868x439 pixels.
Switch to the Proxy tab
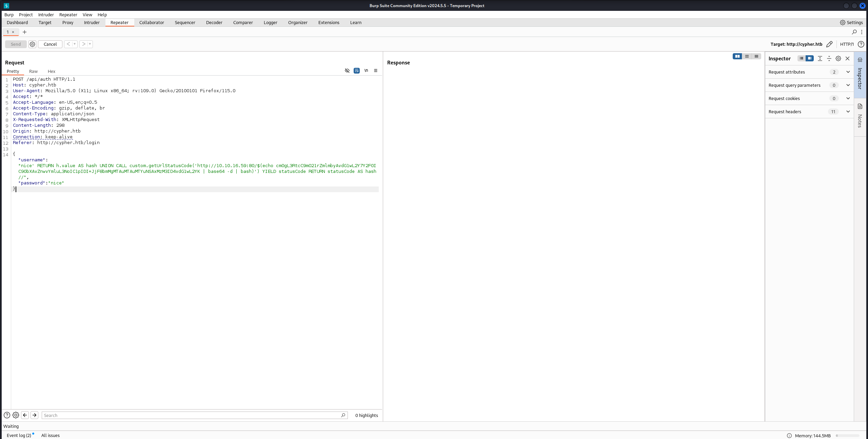tap(68, 22)
